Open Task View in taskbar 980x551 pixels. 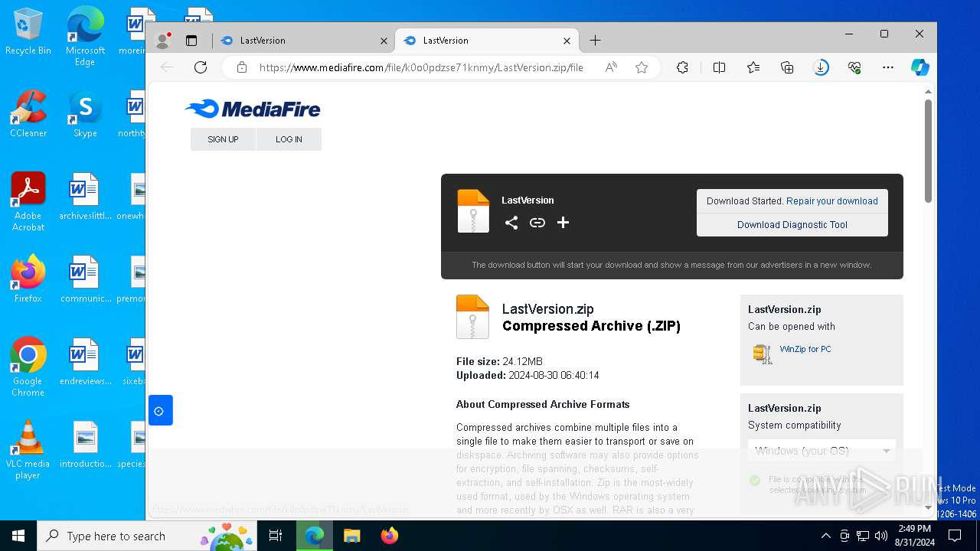276,536
